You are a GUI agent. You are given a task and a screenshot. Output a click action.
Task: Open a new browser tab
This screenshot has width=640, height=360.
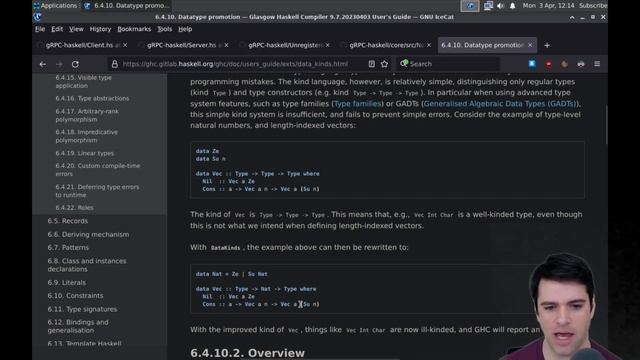547,45
